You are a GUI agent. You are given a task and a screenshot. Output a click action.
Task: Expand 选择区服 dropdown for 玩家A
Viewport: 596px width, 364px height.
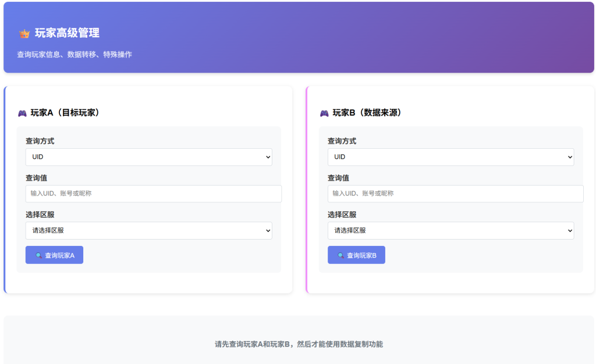pyautogui.click(x=148, y=230)
